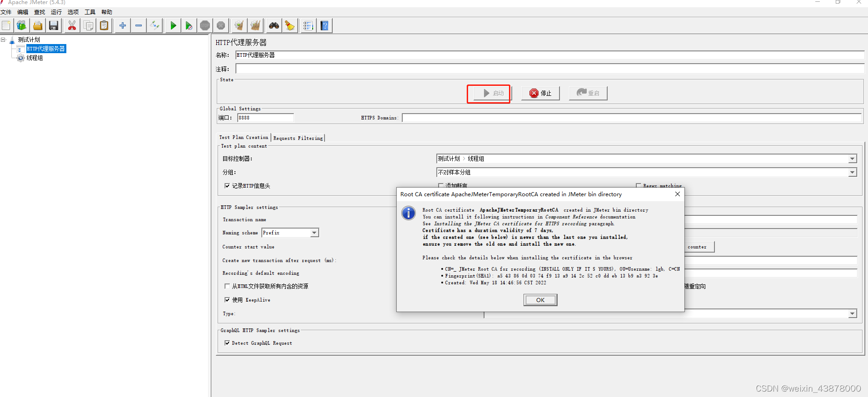Click the grey Shutdown X icon
The image size is (868, 397).
coord(221,25)
